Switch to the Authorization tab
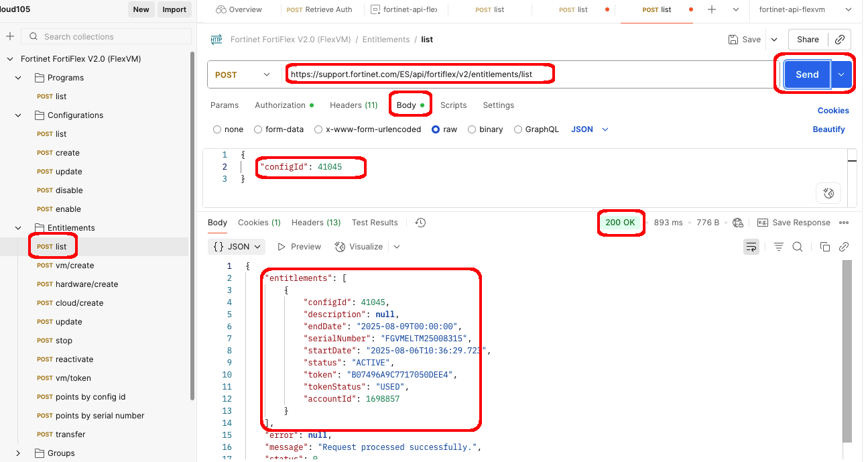Viewport: 868px width, 462px height. (284, 105)
